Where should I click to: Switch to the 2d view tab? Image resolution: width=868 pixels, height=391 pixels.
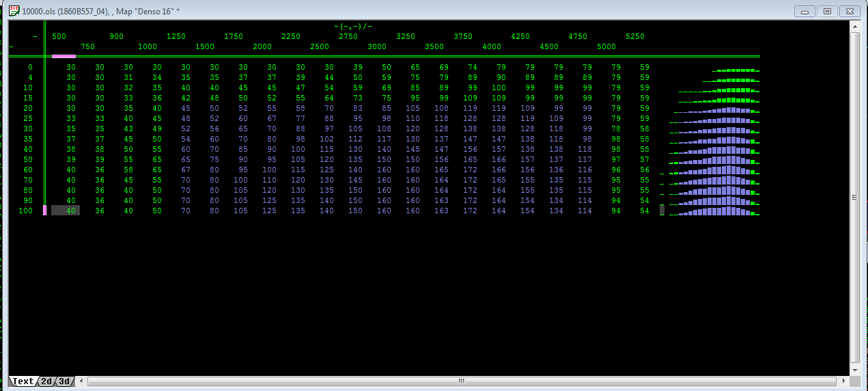pyautogui.click(x=46, y=381)
